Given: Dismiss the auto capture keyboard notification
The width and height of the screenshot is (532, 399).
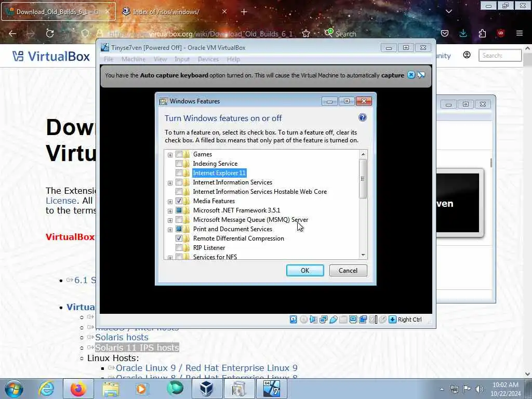Looking at the screenshot, I should click(411, 75).
